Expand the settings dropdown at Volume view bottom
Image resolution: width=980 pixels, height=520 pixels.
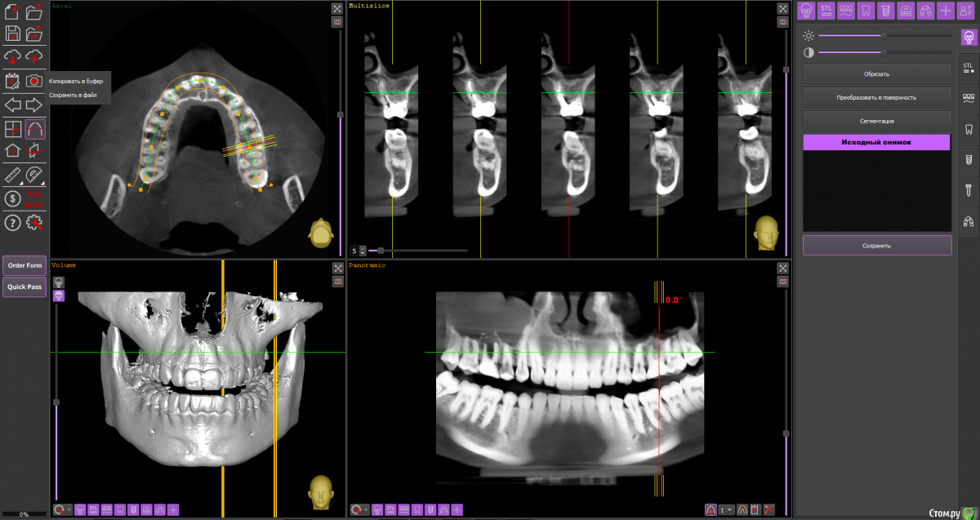tap(69, 510)
